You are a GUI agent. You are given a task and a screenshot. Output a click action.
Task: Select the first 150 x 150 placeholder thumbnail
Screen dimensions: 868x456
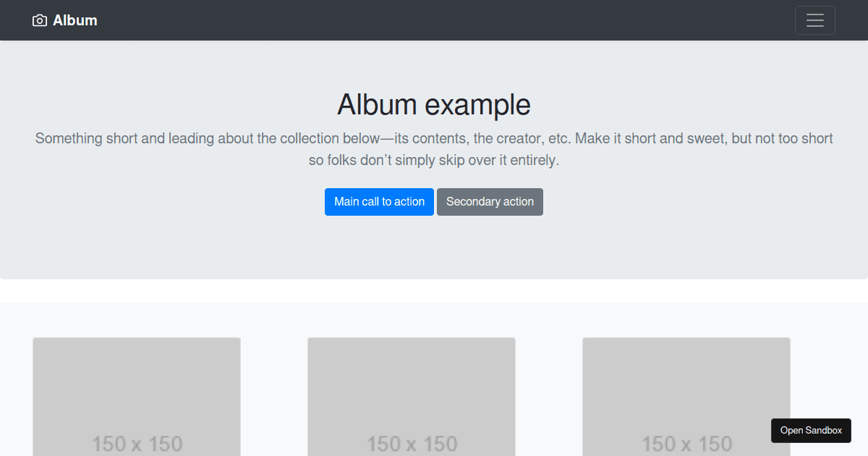tap(137, 397)
